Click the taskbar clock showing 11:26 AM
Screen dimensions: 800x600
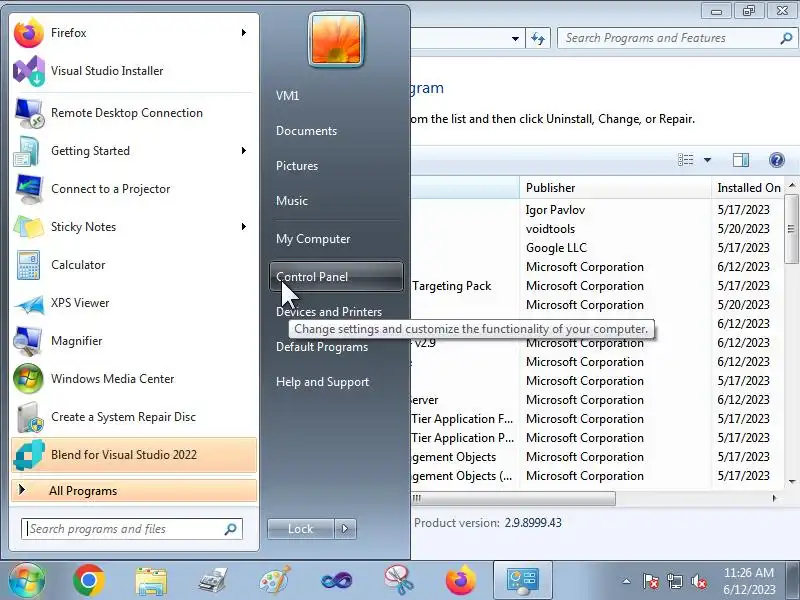click(749, 581)
